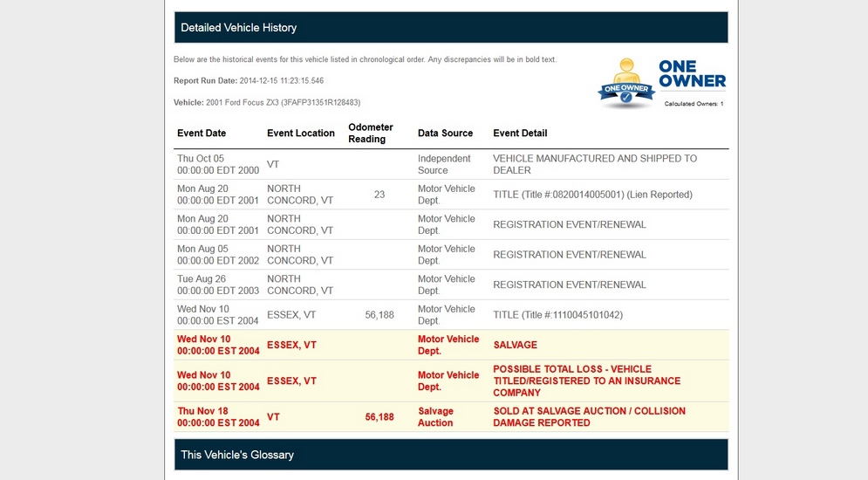This screenshot has width=868, height=480.
Task: Select the red SALVAGE event detail
Action: 516,346
